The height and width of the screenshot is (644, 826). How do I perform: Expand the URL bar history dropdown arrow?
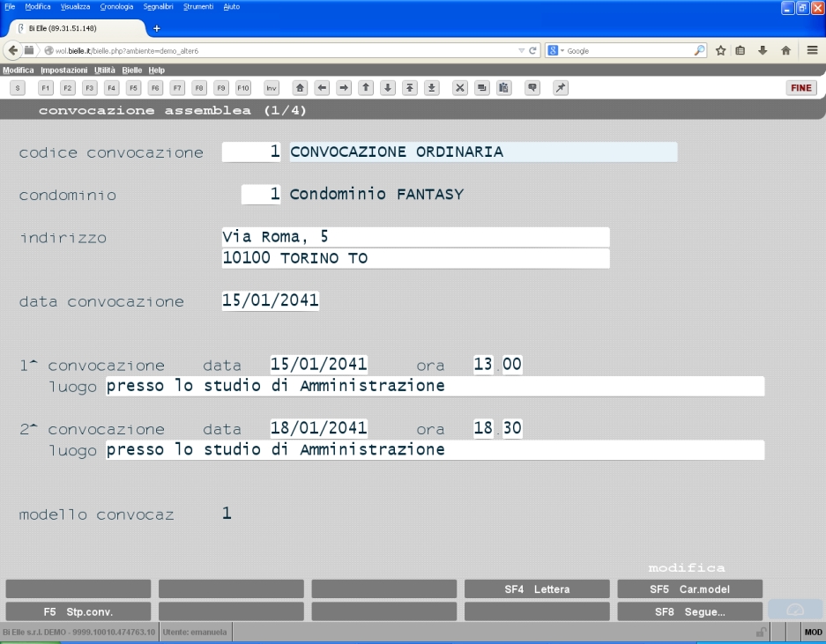pyautogui.click(x=521, y=50)
